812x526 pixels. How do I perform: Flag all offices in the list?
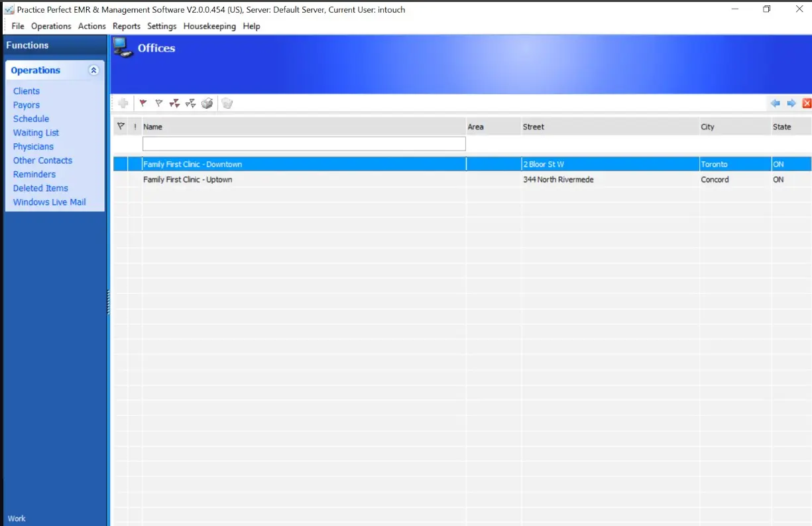click(x=174, y=103)
